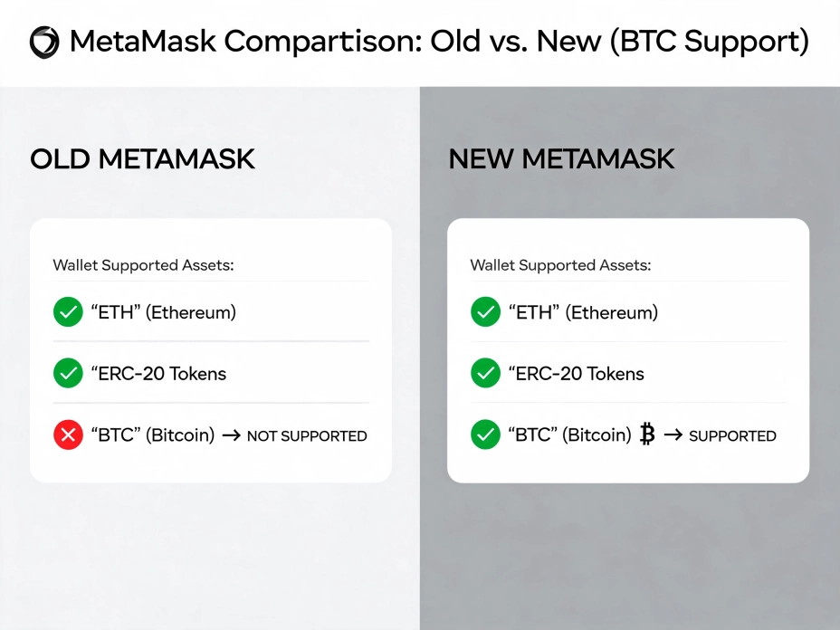840x630 pixels.
Task: Click green check beside ETH in New MetaMask
Action: (x=485, y=311)
